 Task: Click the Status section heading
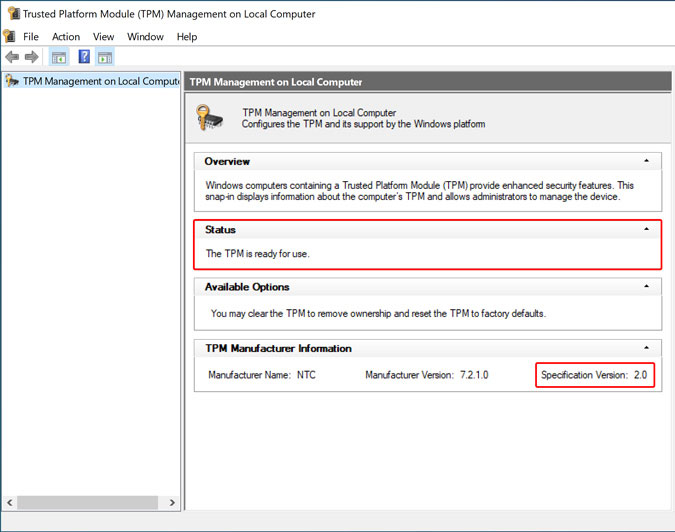pos(220,230)
